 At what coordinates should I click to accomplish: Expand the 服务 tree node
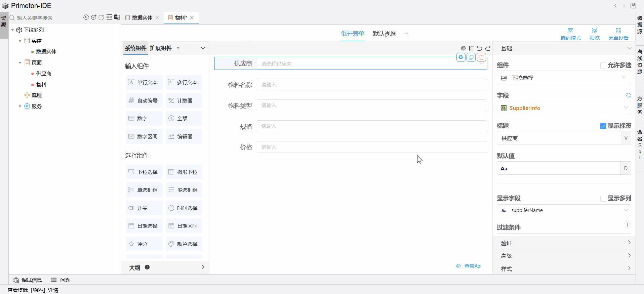20,106
